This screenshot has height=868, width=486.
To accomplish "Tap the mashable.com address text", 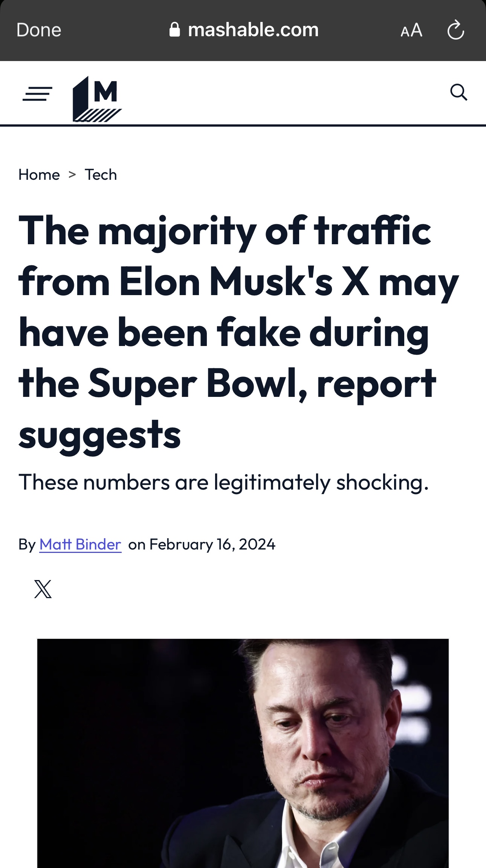I will [253, 30].
